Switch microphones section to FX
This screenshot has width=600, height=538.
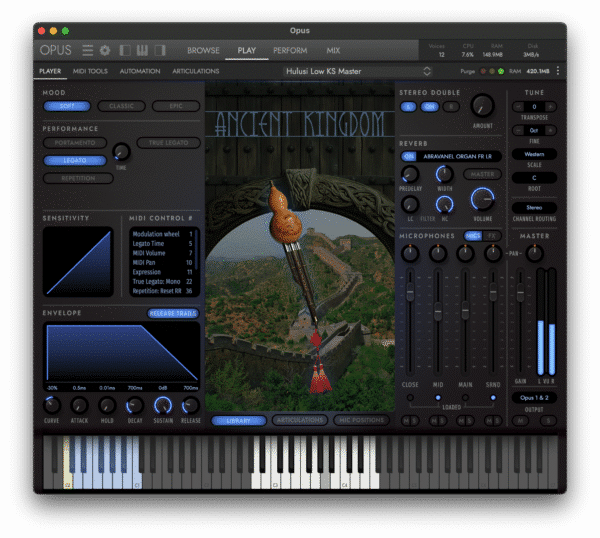click(x=492, y=236)
